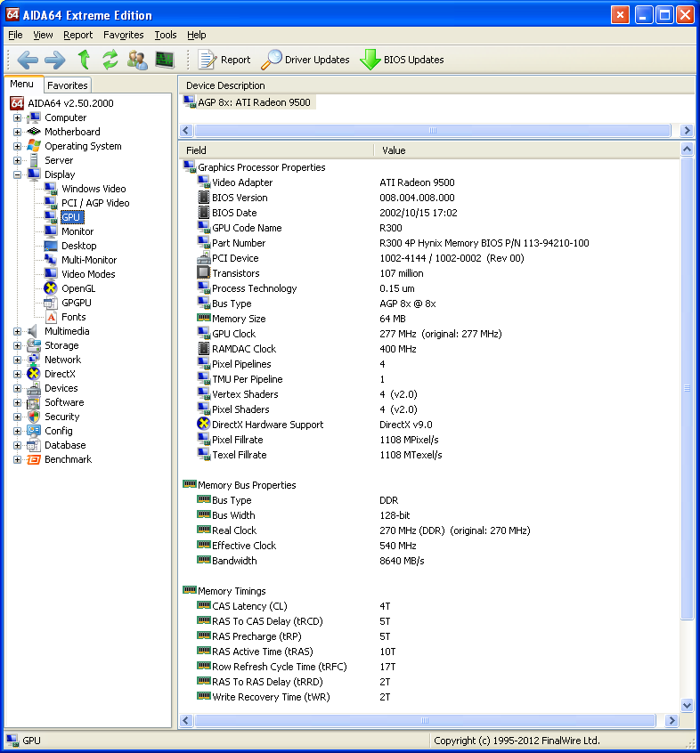700x753 pixels.
Task: Click the Config icon in the tree
Action: click(x=34, y=431)
